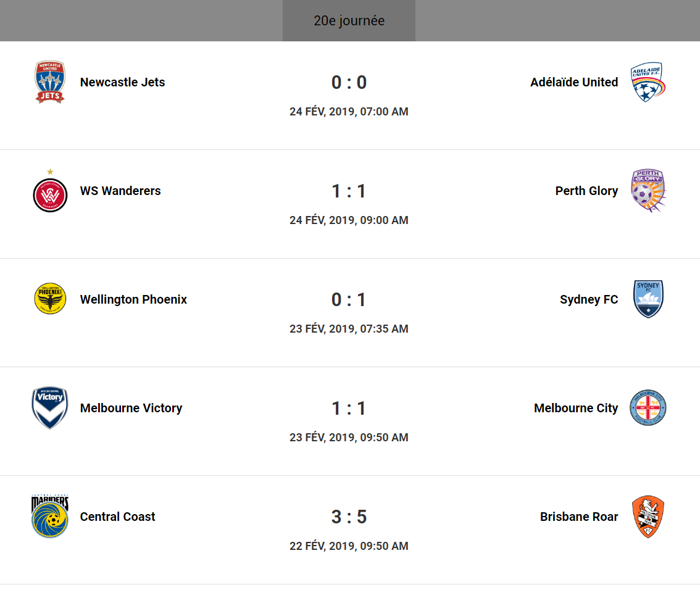This screenshot has width=700, height=590.
Task: Select the Central Coast Mariners logo
Action: tap(50, 517)
